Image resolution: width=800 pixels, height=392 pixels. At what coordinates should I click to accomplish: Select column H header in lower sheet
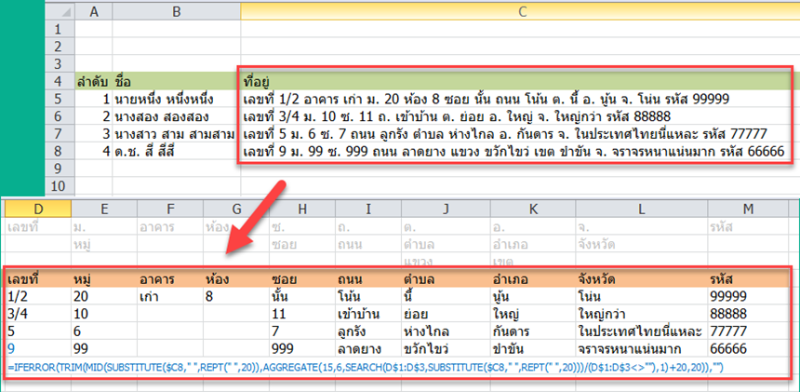coord(302,208)
